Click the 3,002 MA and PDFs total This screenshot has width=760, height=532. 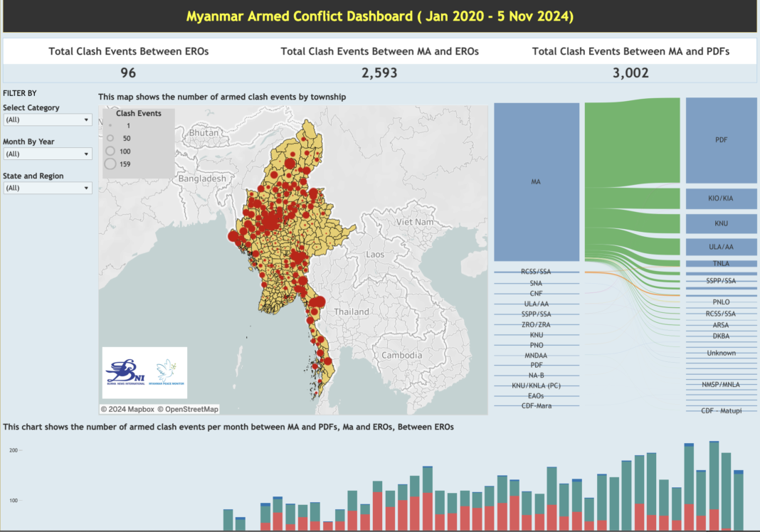click(630, 73)
